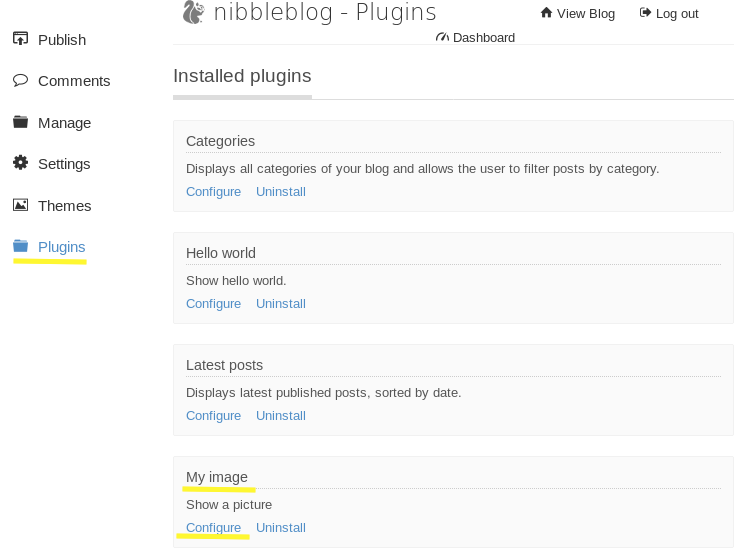Configure the Latest posts plugin
The image size is (754, 548).
click(213, 416)
